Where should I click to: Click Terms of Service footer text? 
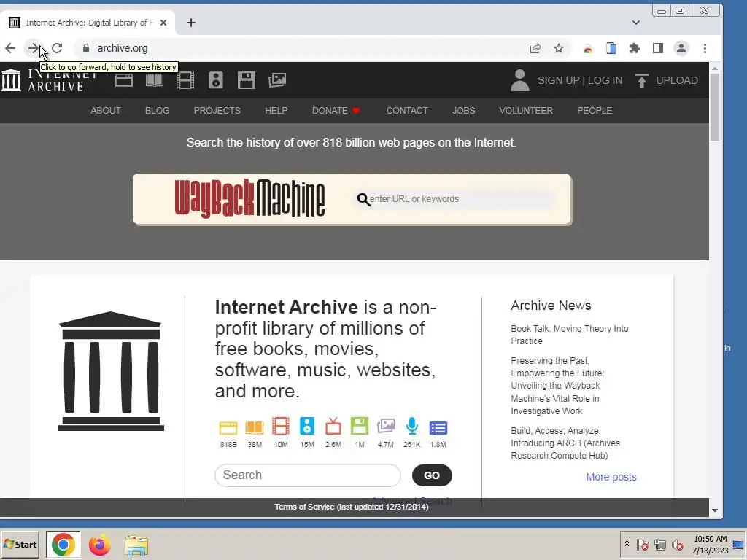click(352, 507)
